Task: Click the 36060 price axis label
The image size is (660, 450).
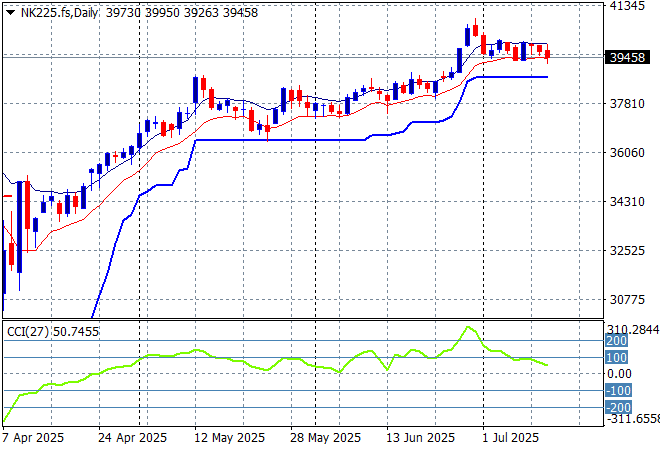Action: click(628, 153)
